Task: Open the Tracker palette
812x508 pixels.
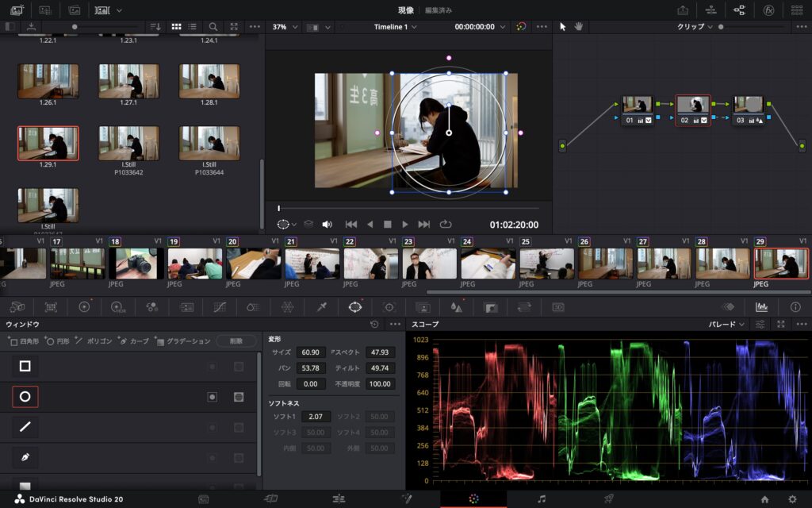Action: (389, 306)
